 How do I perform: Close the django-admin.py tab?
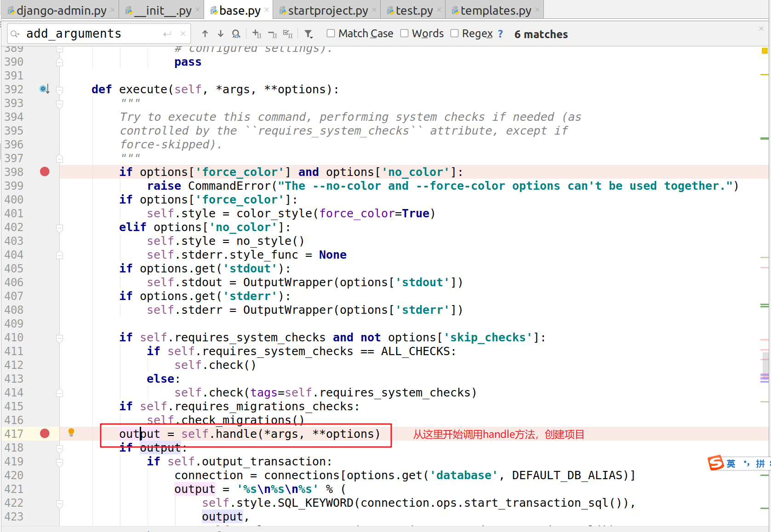(x=113, y=10)
